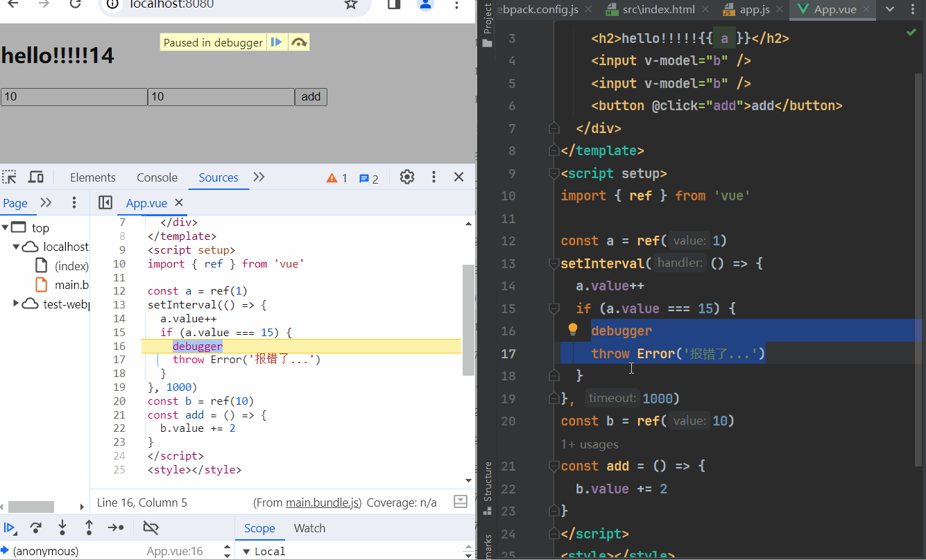Switch to the Console tab
The image size is (926, 560).
pos(157,177)
